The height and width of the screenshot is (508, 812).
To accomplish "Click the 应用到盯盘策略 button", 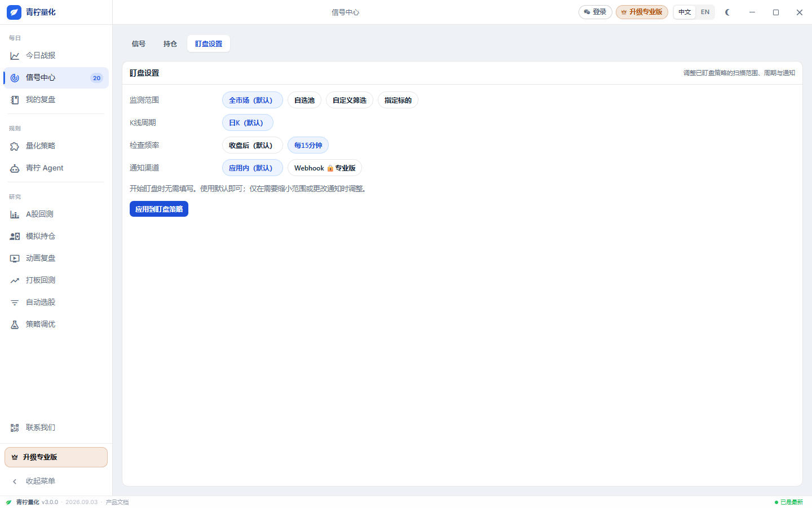I will click(x=159, y=209).
